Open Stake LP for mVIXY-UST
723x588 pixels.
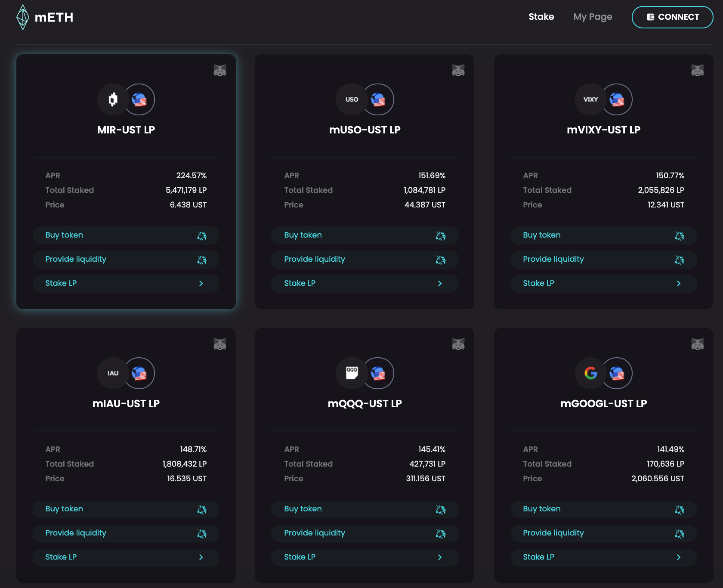(x=604, y=284)
